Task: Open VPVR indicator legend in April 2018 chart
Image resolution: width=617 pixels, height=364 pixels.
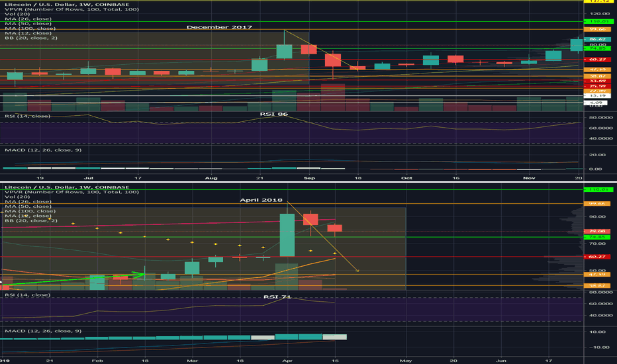Action: 71,192
